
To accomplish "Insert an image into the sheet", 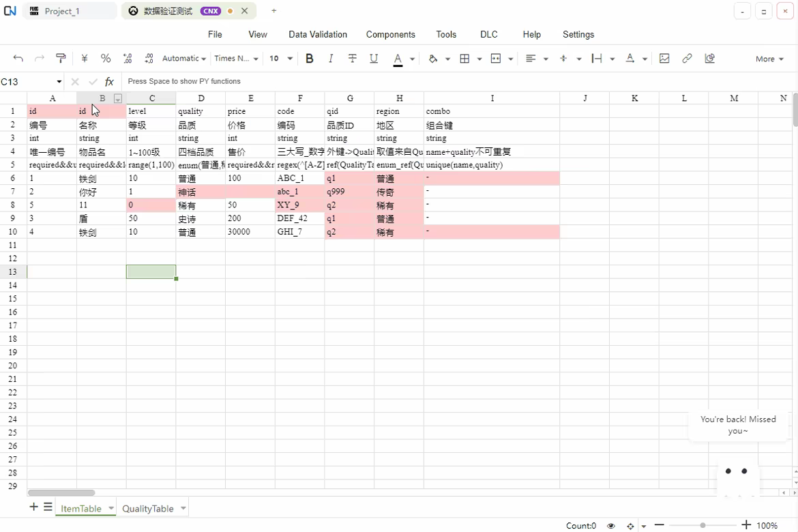I will click(x=664, y=59).
